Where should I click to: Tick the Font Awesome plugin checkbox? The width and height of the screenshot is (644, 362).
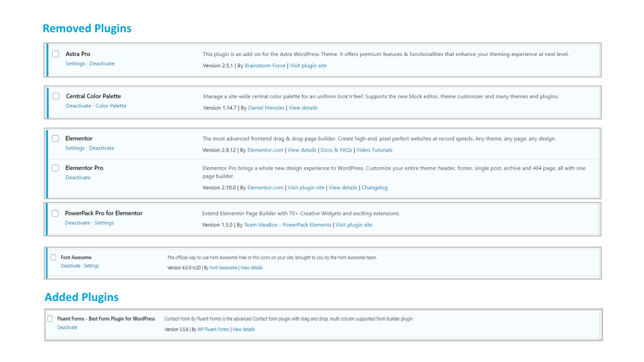pos(53,257)
